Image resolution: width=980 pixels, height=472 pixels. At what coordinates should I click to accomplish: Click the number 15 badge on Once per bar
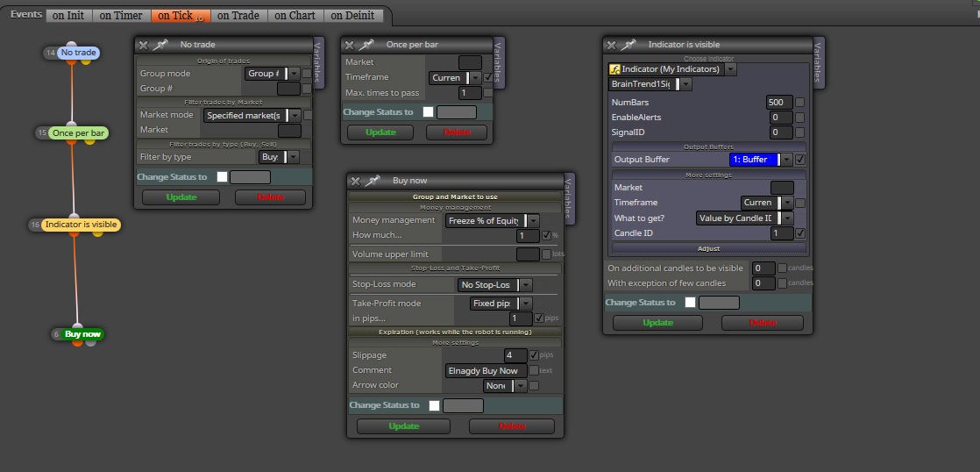click(x=42, y=133)
